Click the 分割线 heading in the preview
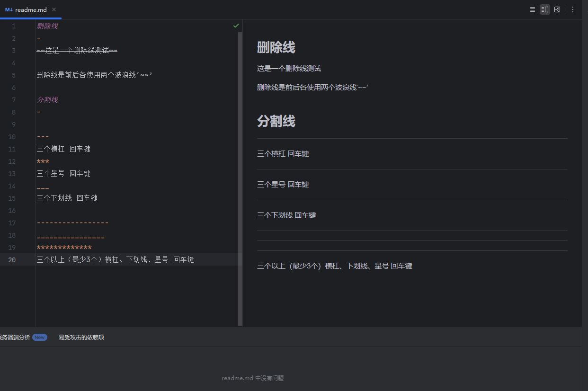This screenshot has width=588, height=391. point(276,121)
